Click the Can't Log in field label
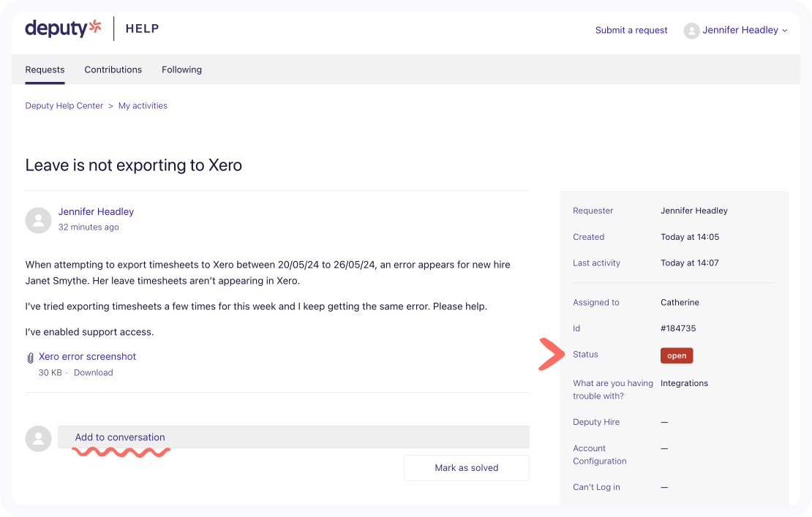Viewport: 812px width, 517px height. (x=596, y=487)
